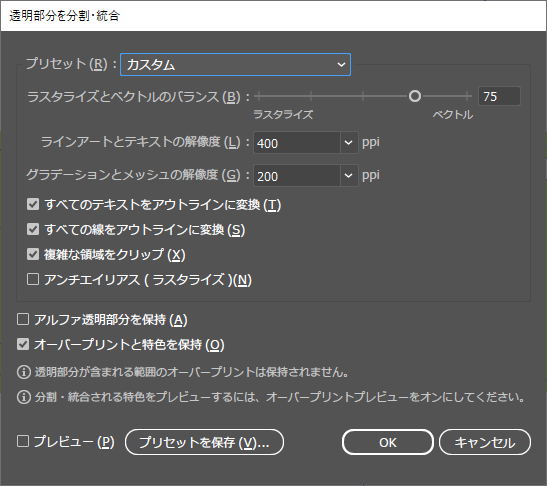The image size is (547, 486).
Task: Click the プリセットを保存 button
Action: 204,442
